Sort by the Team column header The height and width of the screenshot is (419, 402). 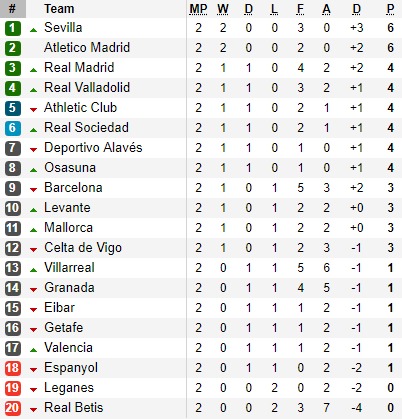pos(59,9)
